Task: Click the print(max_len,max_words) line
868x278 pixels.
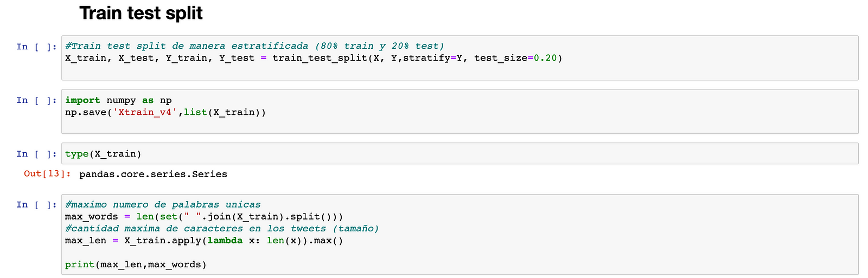Action: [136, 264]
